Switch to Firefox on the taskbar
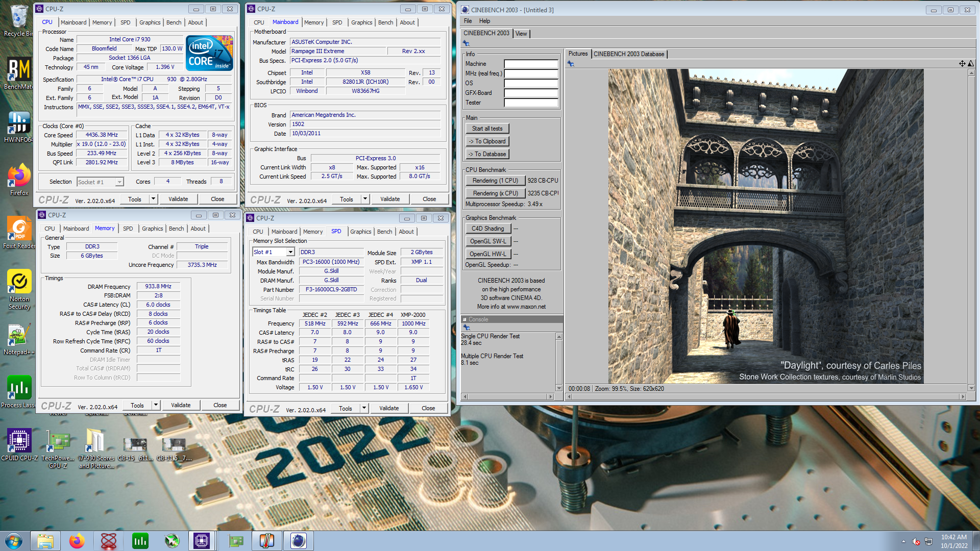 pos(77,541)
